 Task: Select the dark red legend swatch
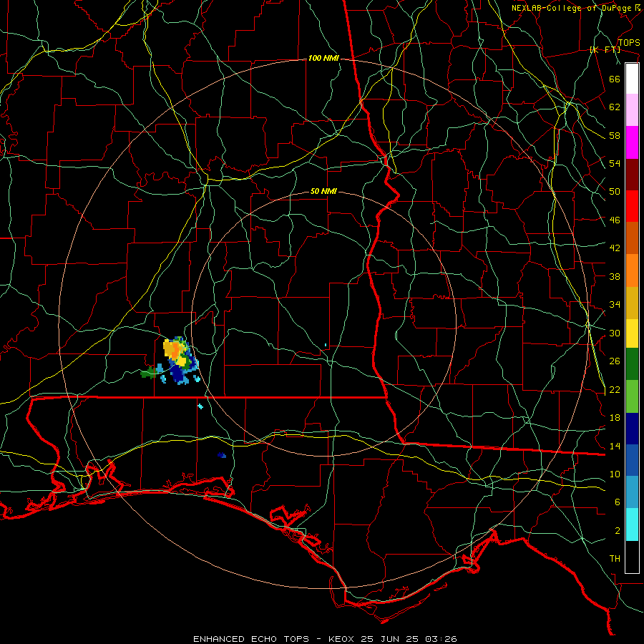coord(632,175)
